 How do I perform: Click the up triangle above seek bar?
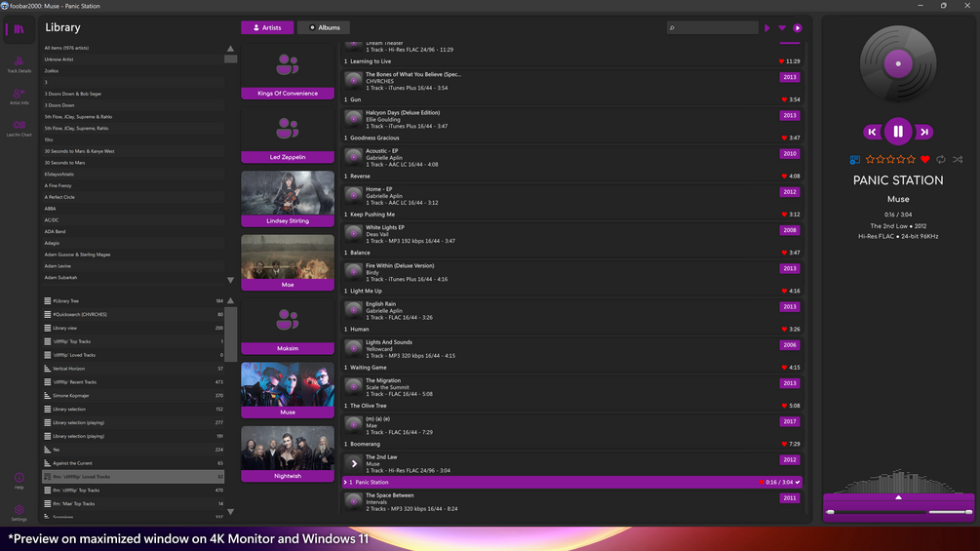898,497
